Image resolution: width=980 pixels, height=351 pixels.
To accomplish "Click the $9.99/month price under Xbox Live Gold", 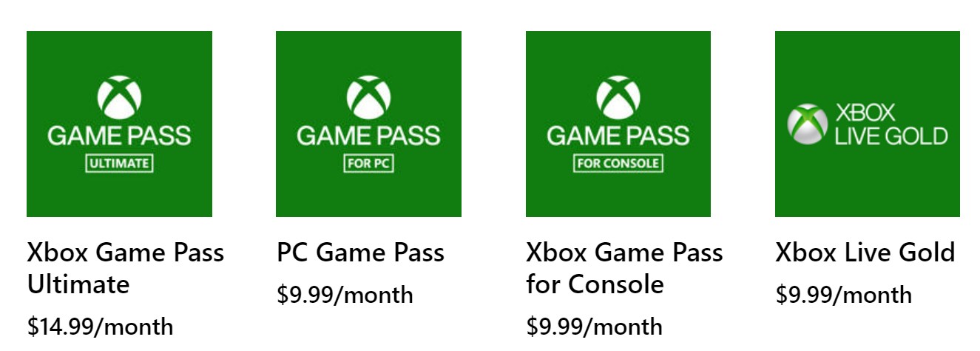I will click(x=844, y=295).
